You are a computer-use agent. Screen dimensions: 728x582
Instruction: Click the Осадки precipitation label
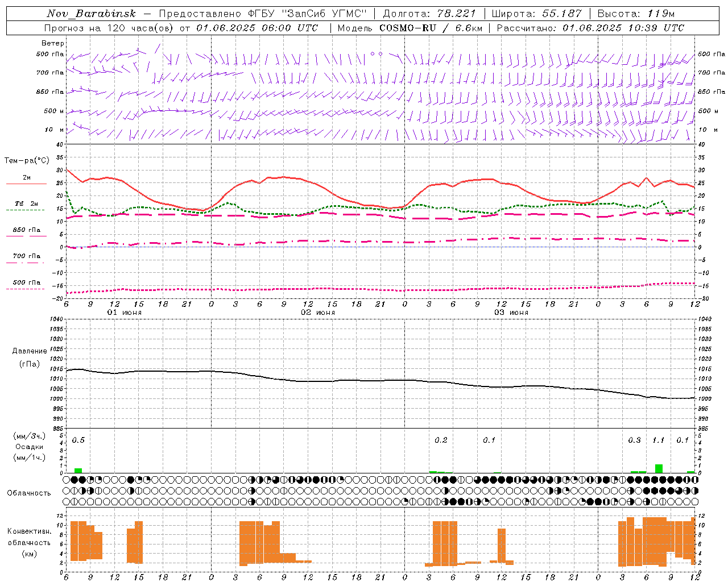30,447
